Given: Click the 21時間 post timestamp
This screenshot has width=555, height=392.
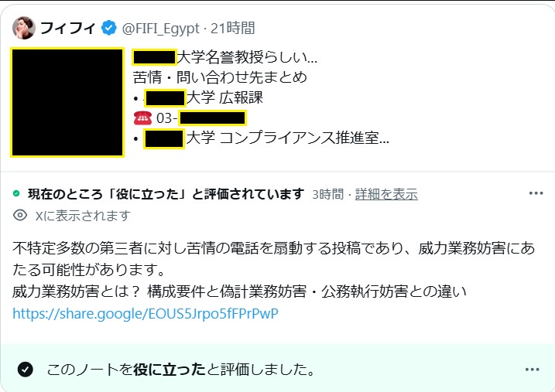Looking at the screenshot, I should 232,28.
